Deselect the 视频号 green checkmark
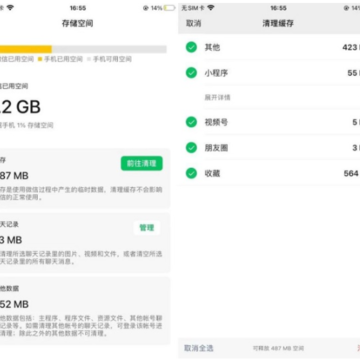Viewport: 360px width, 360px height. [x=191, y=122]
